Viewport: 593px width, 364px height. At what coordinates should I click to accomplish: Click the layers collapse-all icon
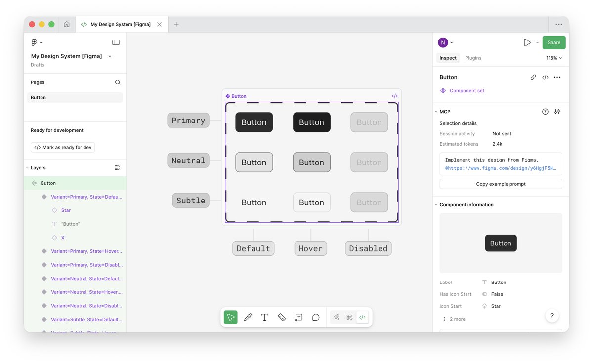pyautogui.click(x=117, y=168)
